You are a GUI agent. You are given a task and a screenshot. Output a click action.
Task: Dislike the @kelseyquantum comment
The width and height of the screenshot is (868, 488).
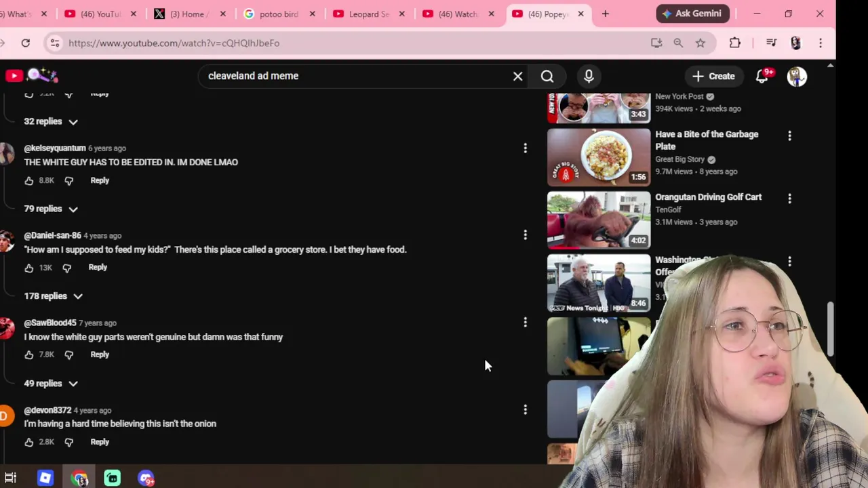pyautogui.click(x=68, y=181)
